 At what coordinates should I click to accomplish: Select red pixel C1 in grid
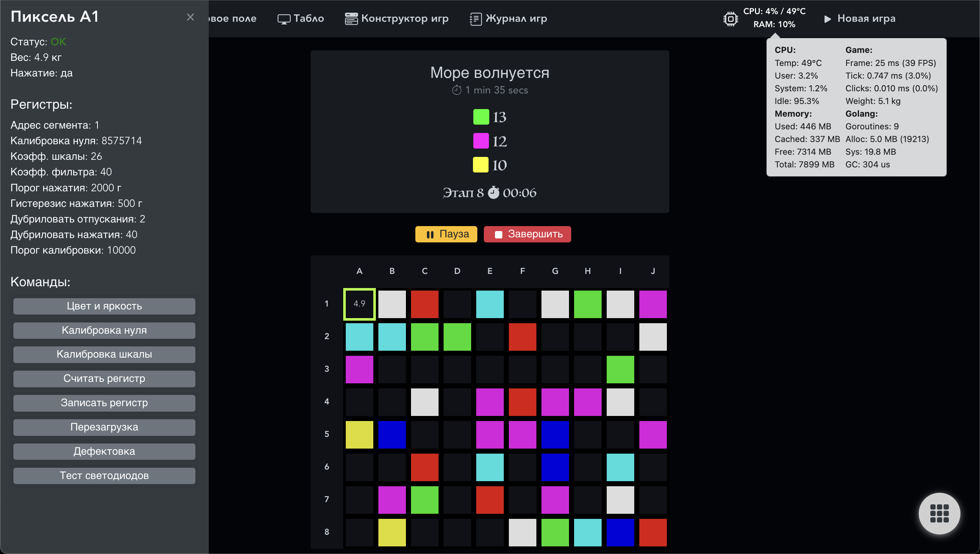tap(425, 304)
